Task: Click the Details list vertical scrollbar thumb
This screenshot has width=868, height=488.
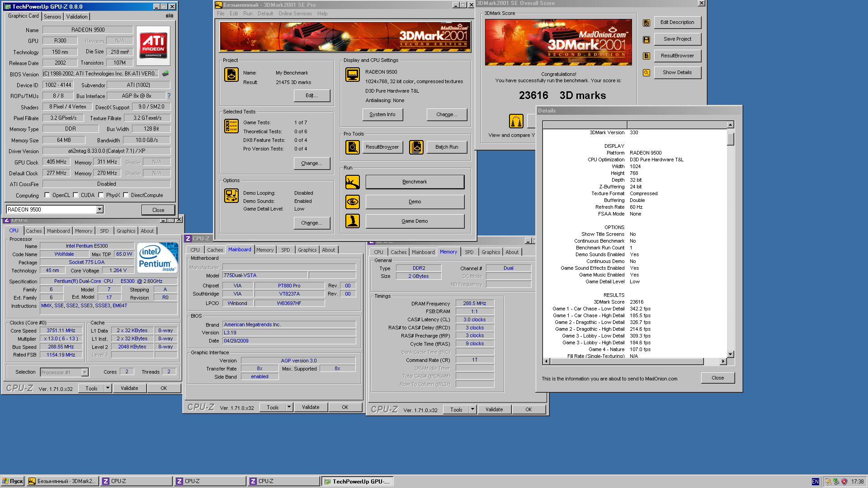Action: point(731,139)
